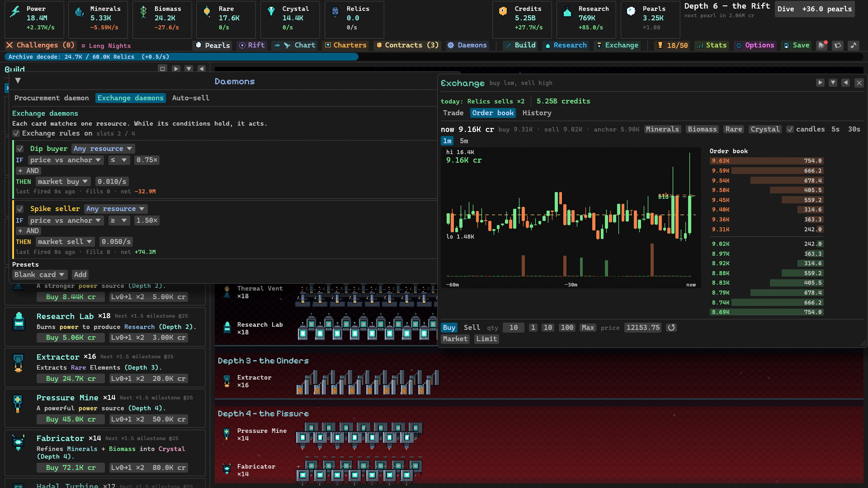Disable the Spike seller card checkbox
This screenshot has height=488, width=868.
[x=20, y=209]
